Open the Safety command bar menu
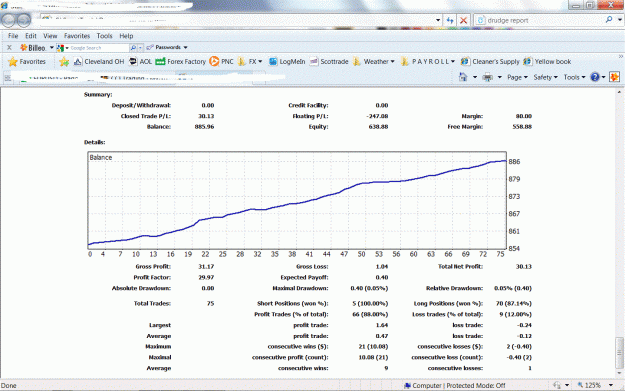 click(545, 77)
